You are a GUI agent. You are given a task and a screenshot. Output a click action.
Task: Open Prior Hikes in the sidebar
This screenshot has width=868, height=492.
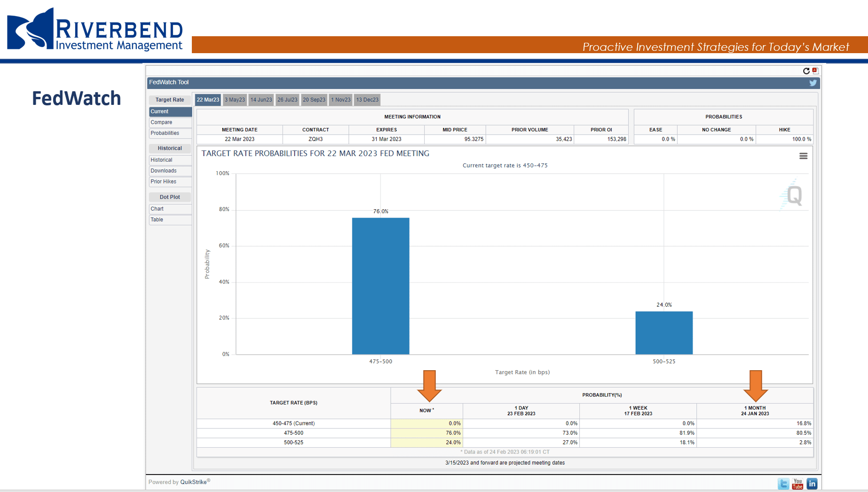(170, 182)
